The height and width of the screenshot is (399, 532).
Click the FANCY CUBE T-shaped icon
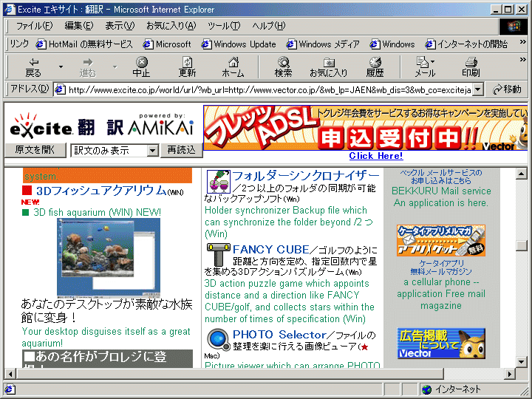(x=219, y=255)
